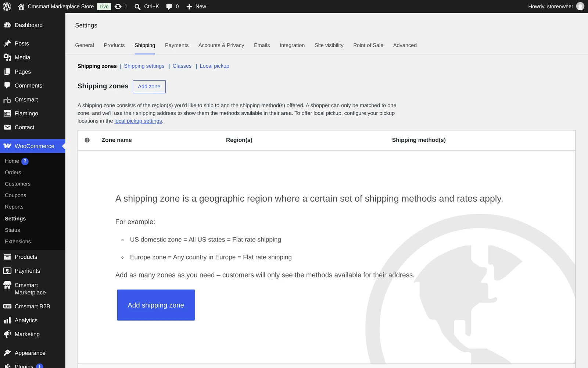
Task: Click the Region(s) column header
Action: 239,140
